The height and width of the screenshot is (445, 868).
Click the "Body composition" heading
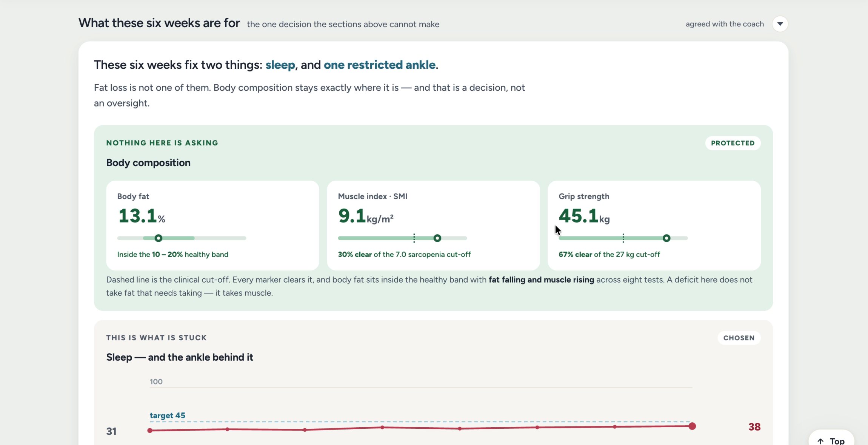pos(148,163)
